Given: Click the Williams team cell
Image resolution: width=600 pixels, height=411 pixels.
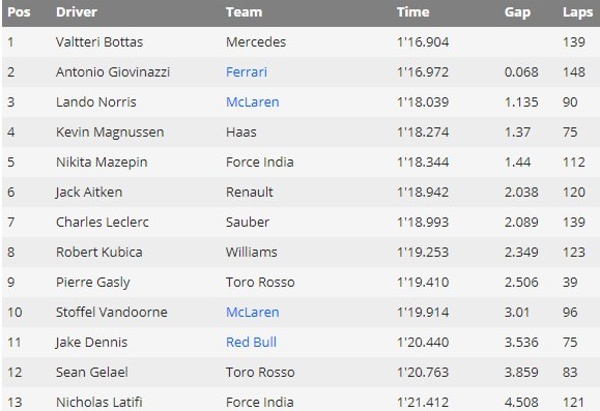Looking at the screenshot, I should (252, 252).
